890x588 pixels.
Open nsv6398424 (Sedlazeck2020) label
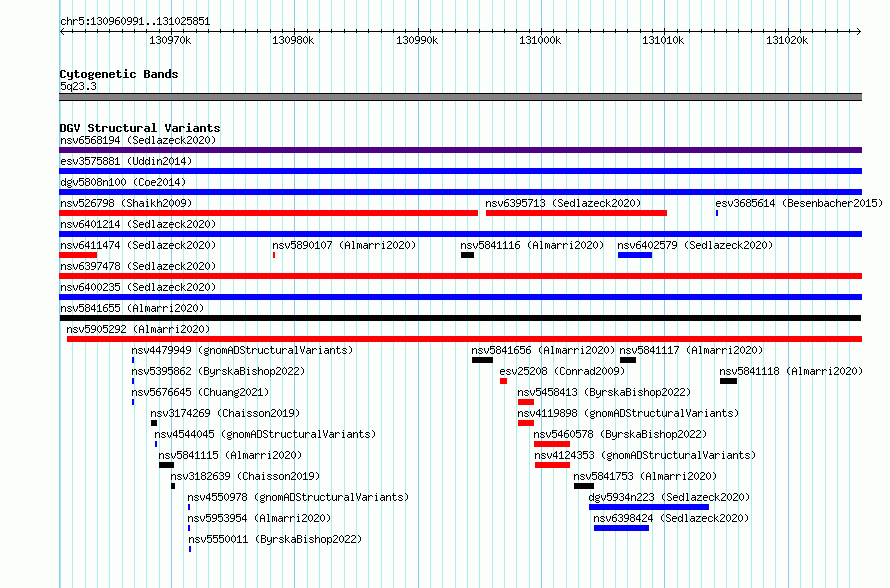click(671, 518)
